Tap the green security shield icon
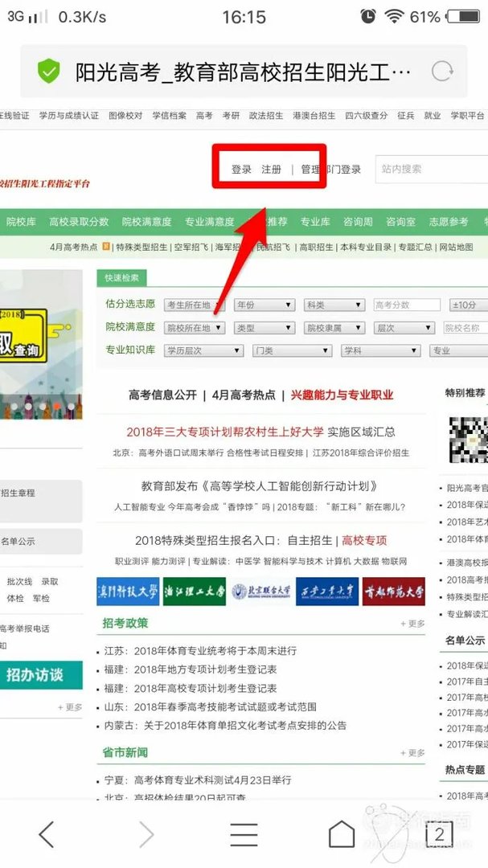The width and height of the screenshot is (488, 868). (49, 72)
